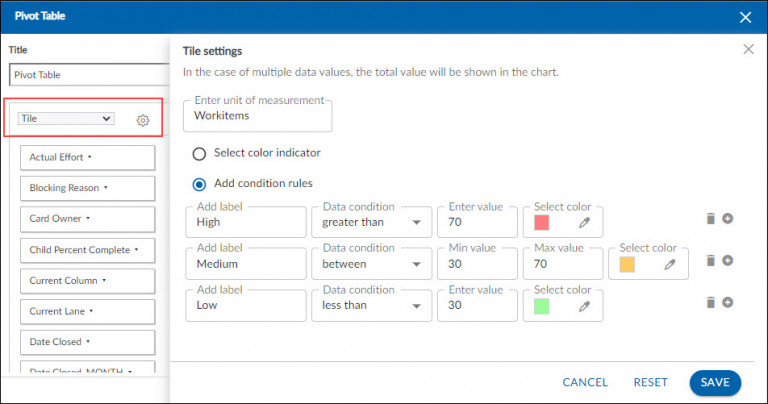The image size is (768, 404).
Task: Open color picker pencil for Low rule
Action: pos(584,307)
